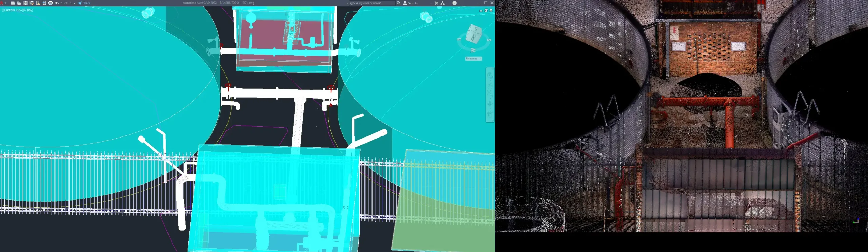Click the Plot printer icon
868x252 pixels.
coord(51,3)
